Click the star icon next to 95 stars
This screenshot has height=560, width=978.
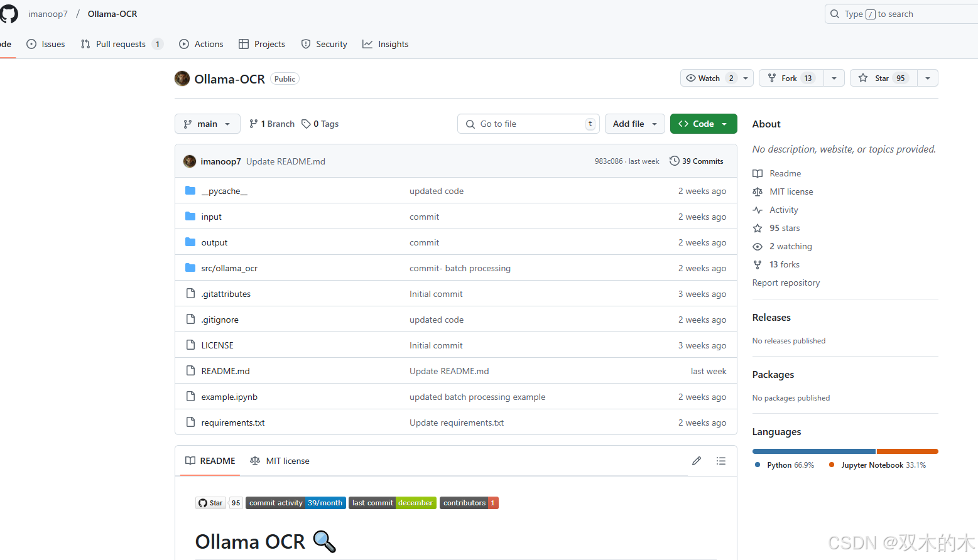[758, 228]
